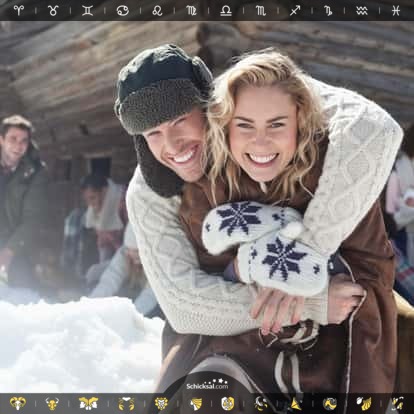Select the Capricorn glyph in the top bar
Image resolution: width=414 pixels, height=414 pixels.
tap(328, 10)
